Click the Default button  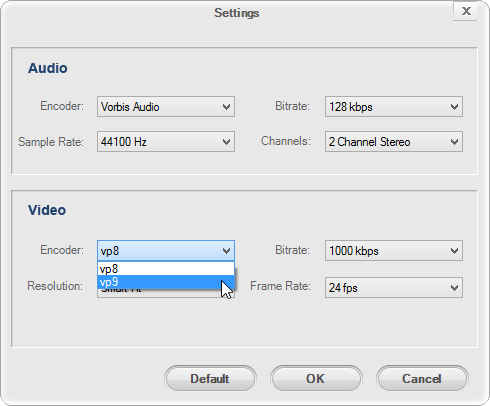[x=210, y=379]
